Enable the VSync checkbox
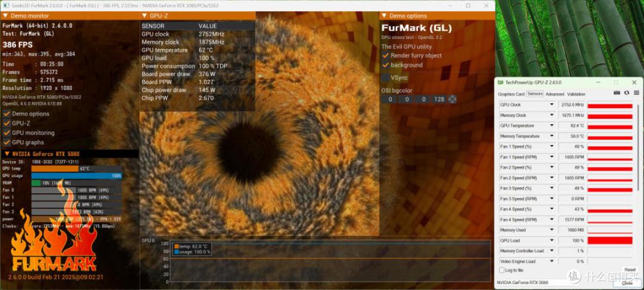 click(385, 77)
